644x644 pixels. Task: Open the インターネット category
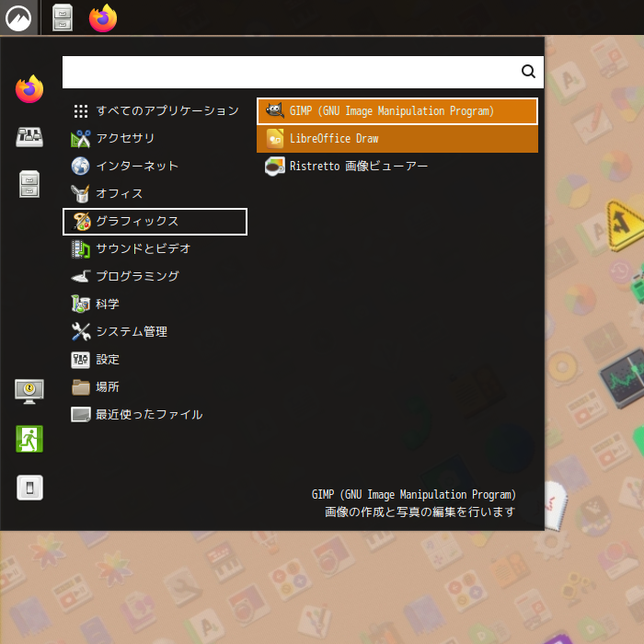tap(155, 166)
